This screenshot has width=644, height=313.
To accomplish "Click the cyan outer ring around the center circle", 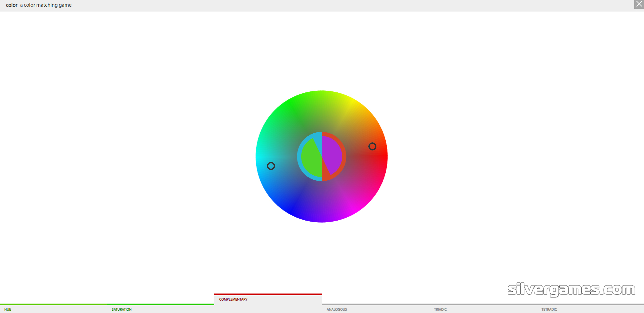I will pos(299,156).
